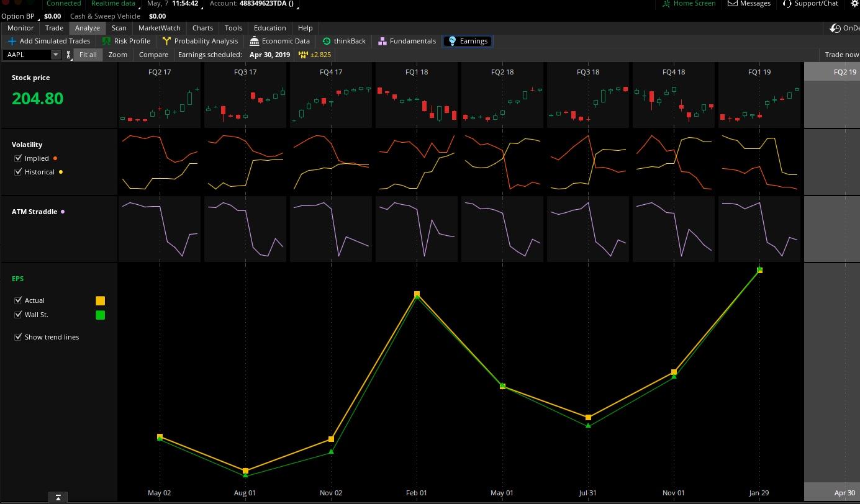This screenshot has height=504, width=860.
Task: Open the Risk Profile graph icon
Action: coord(107,41)
